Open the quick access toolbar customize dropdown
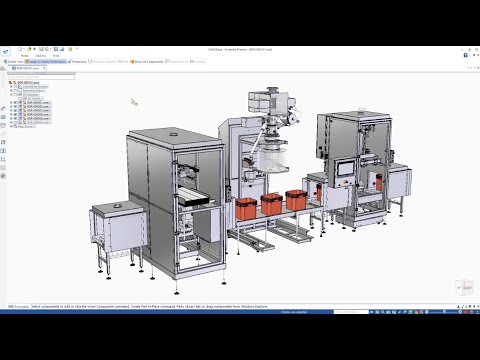Screen dimensions: 480x360 click(x=77, y=49)
